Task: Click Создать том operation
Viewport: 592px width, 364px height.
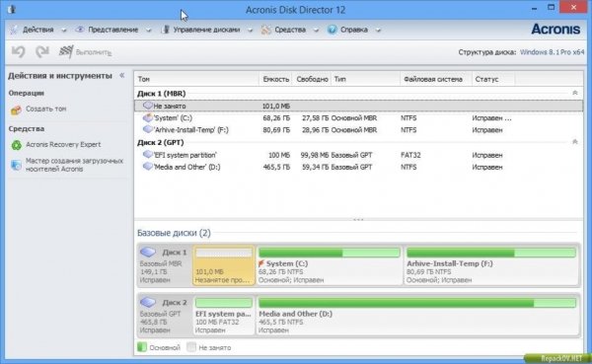Action: (45, 109)
